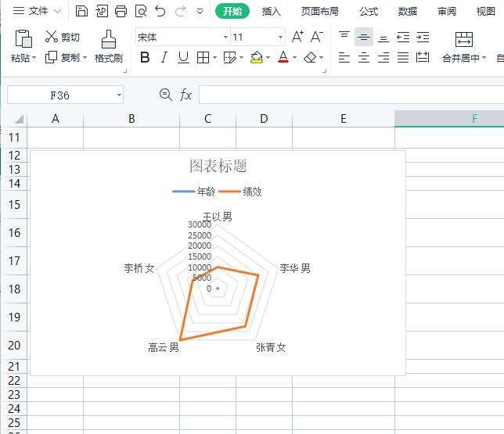This screenshot has width=504, height=434.
Task: Open the Name Box dropdown arrow
Action: click(119, 95)
